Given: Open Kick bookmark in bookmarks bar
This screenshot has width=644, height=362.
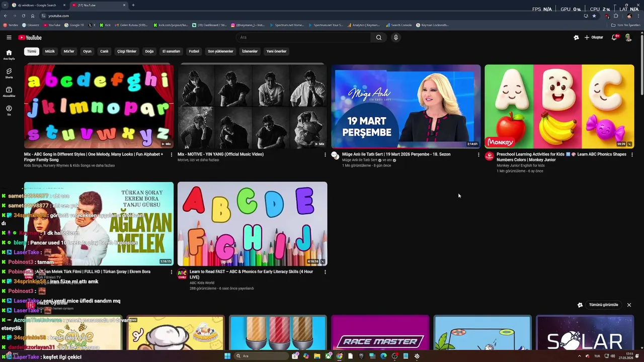Looking at the screenshot, I should coord(105,25).
